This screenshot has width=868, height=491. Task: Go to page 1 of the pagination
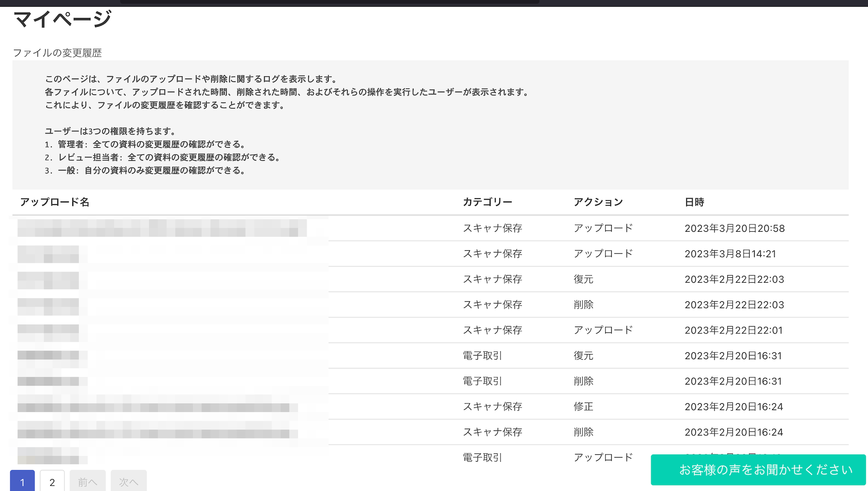point(22,482)
